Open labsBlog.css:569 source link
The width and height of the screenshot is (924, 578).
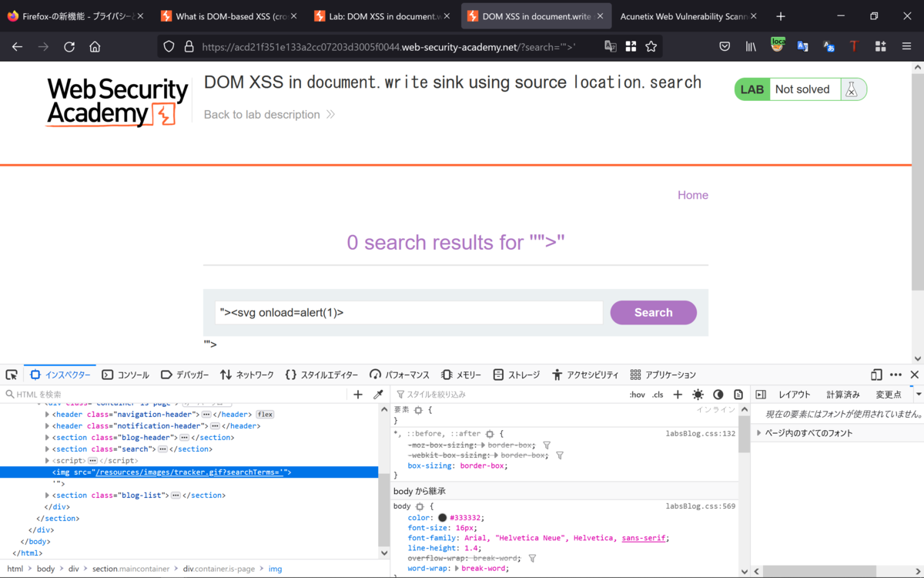701,506
